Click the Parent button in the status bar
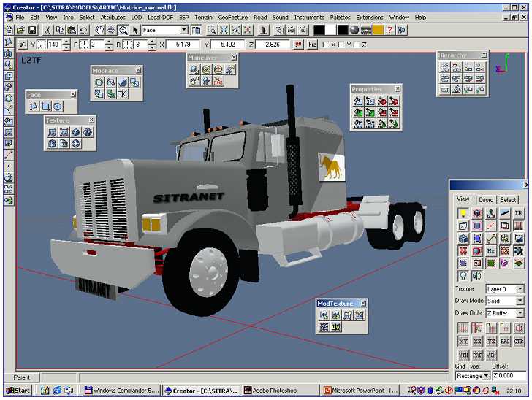The height and width of the screenshot is (400, 532). tap(22, 377)
